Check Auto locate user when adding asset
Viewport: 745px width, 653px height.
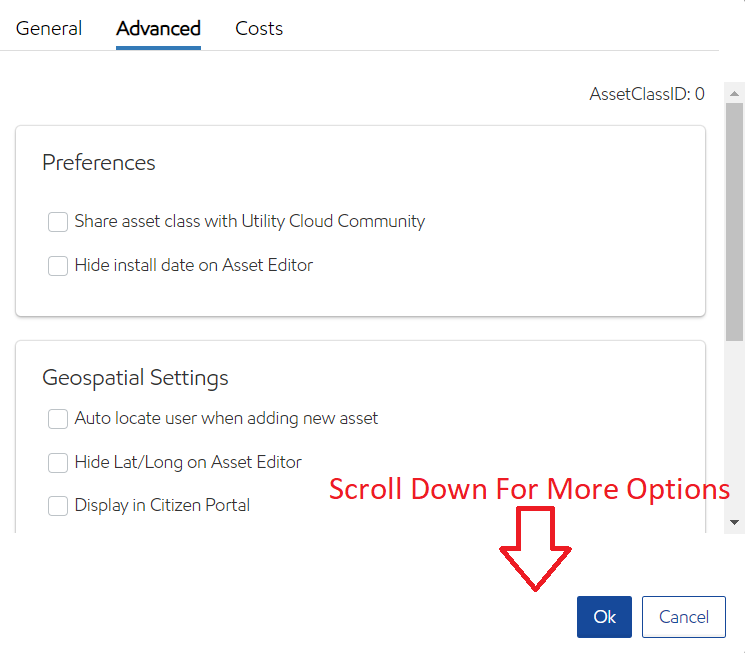(x=58, y=419)
